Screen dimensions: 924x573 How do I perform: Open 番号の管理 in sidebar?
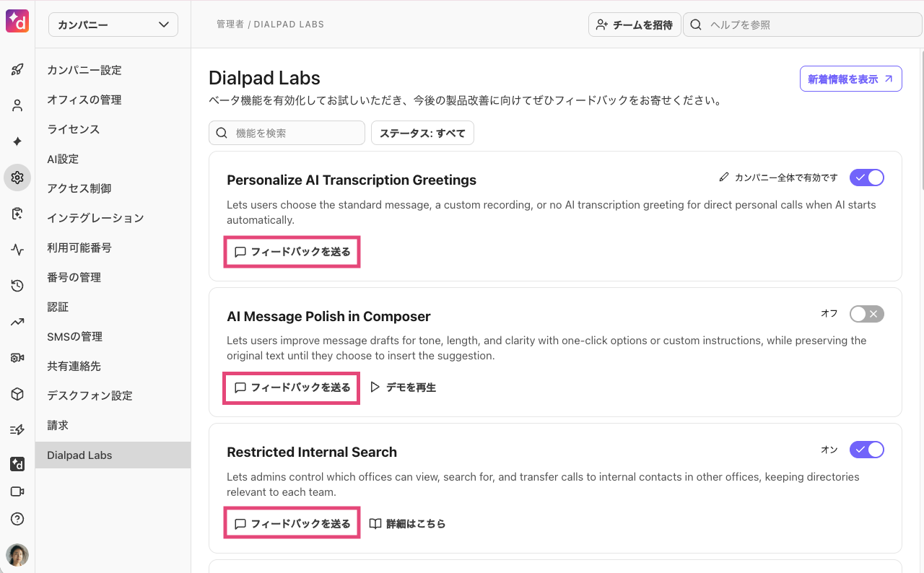pos(113,277)
